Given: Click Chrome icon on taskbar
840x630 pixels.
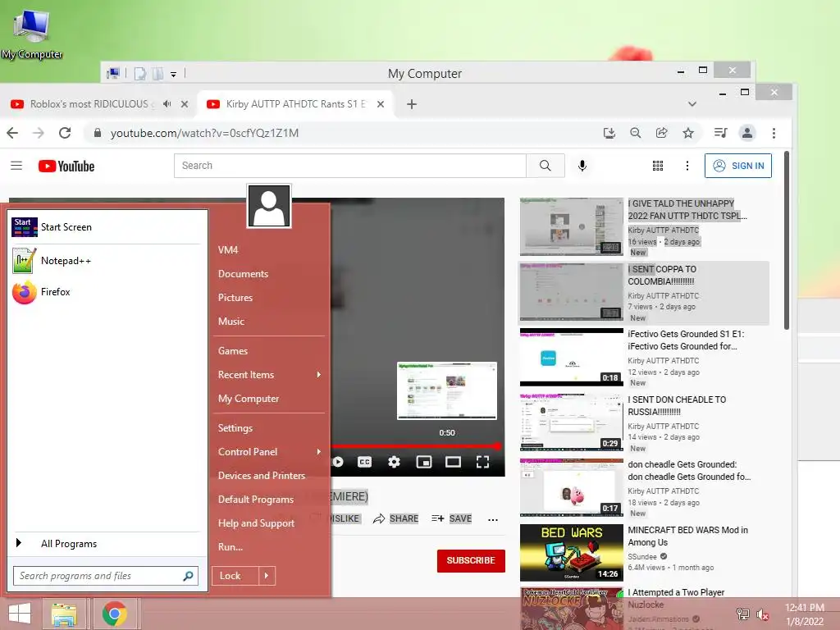Looking at the screenshot, I should point(115,614).
